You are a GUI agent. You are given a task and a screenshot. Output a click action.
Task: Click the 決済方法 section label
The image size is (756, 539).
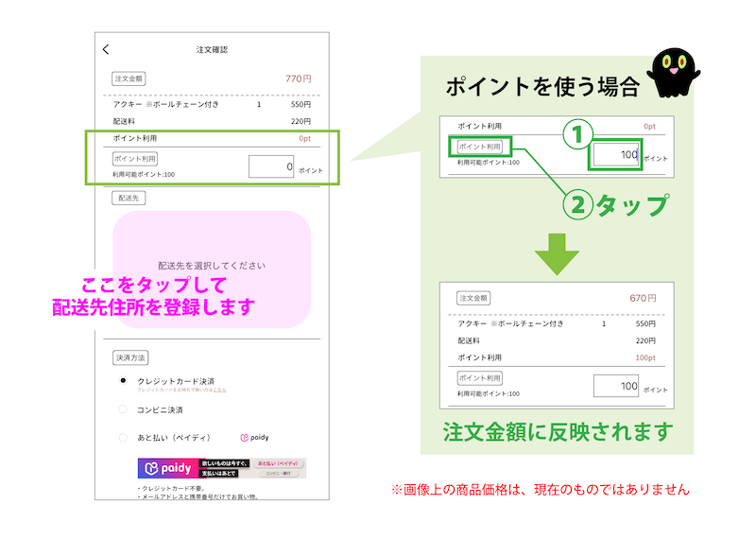[130, 358]
